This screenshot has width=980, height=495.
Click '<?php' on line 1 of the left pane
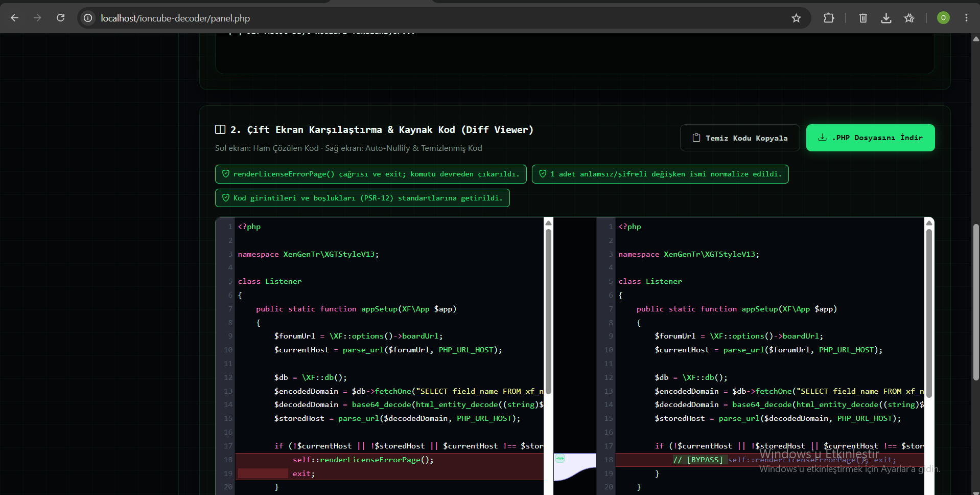point(249,227)
